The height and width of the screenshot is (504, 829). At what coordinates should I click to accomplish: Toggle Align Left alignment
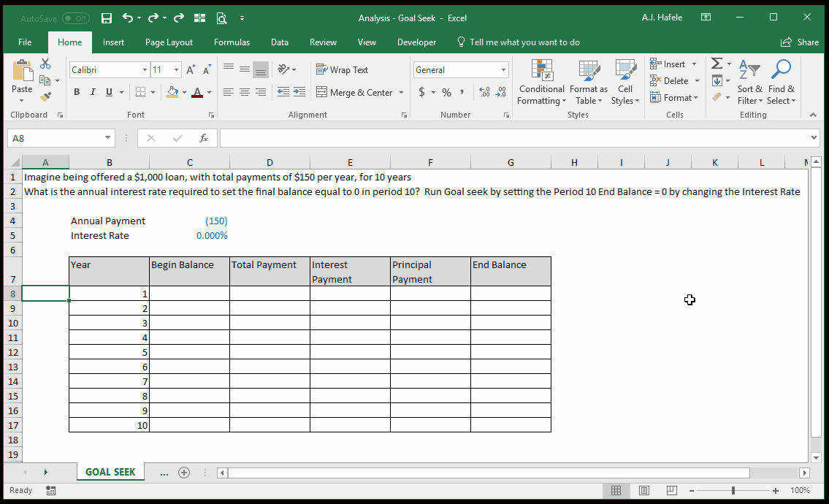point(229,92)
